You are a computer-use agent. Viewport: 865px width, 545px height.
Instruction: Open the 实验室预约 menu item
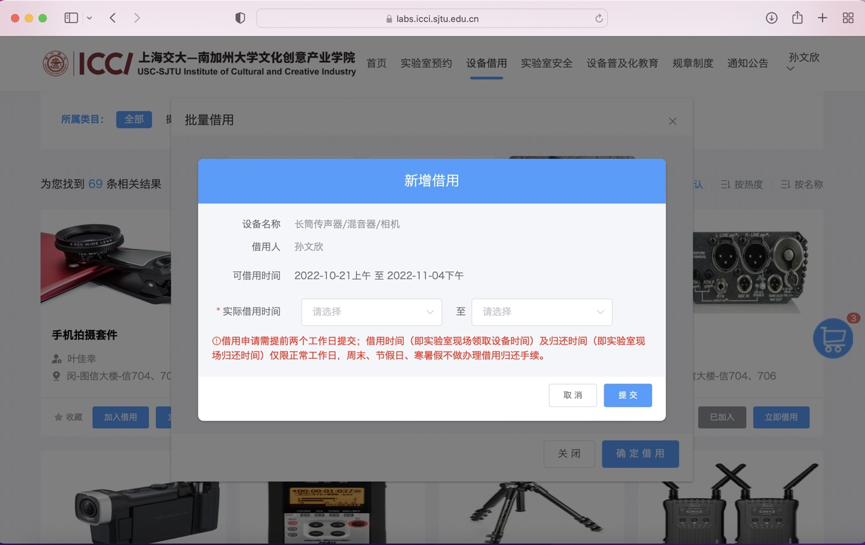426,63
